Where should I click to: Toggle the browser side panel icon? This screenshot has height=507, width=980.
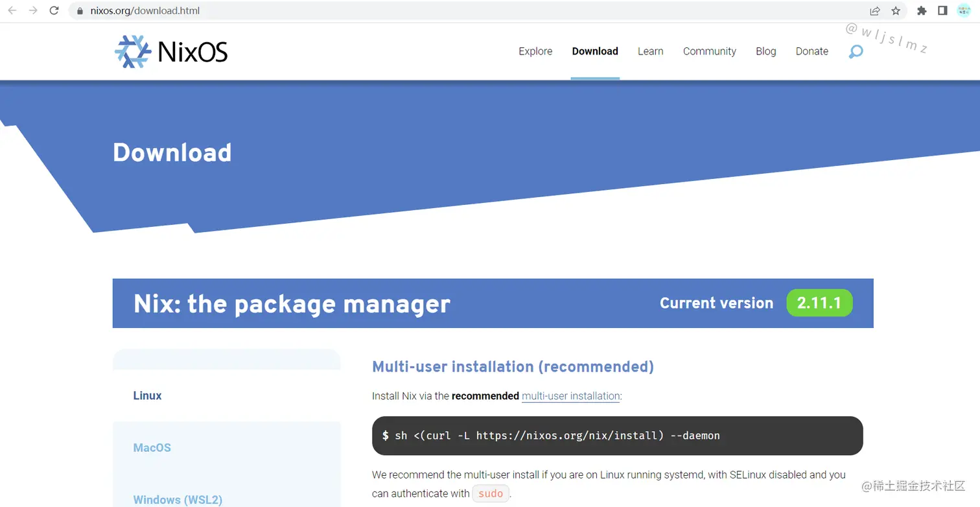(943, 10)
